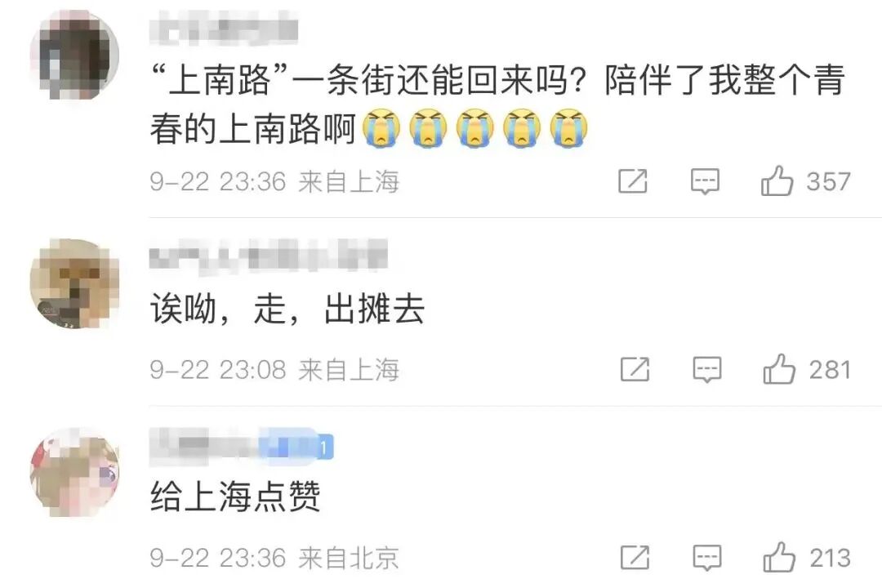Repost the "出摊去" comment
The width and height of the screenshot is (882, 588).
(x=635, y=370)
